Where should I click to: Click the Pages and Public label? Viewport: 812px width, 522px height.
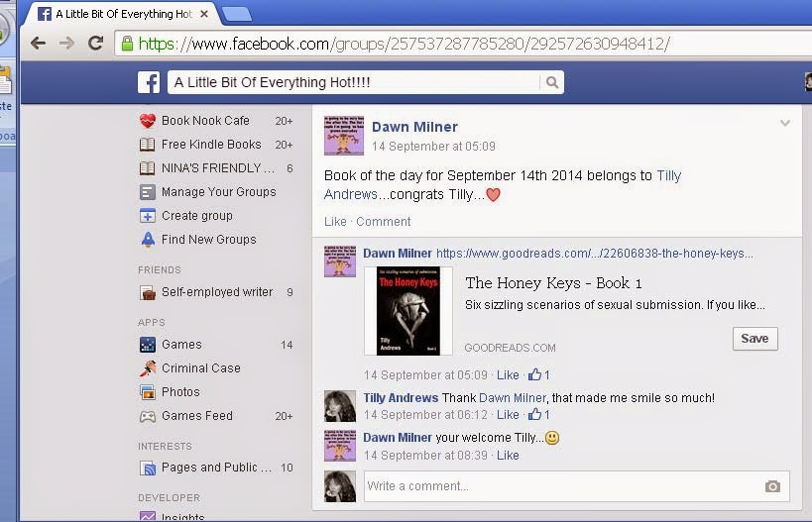pos(216,468)
